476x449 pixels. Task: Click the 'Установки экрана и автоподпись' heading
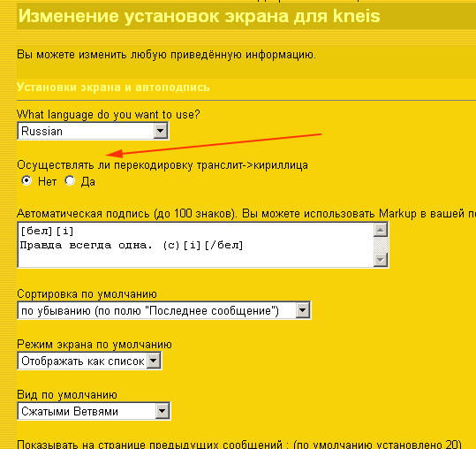pos(113,88)
